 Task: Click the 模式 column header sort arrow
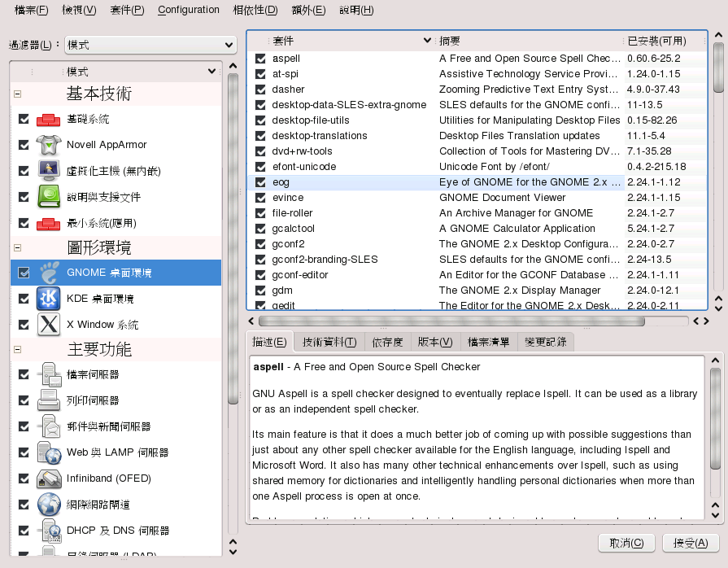coord(211,71)
